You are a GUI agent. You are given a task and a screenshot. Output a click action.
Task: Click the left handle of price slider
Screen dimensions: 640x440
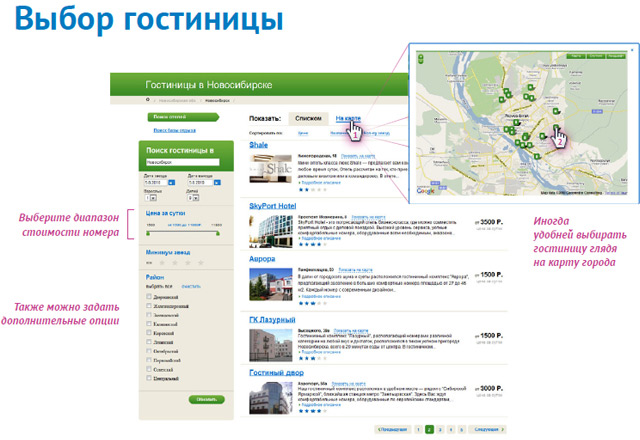(148, 233)
